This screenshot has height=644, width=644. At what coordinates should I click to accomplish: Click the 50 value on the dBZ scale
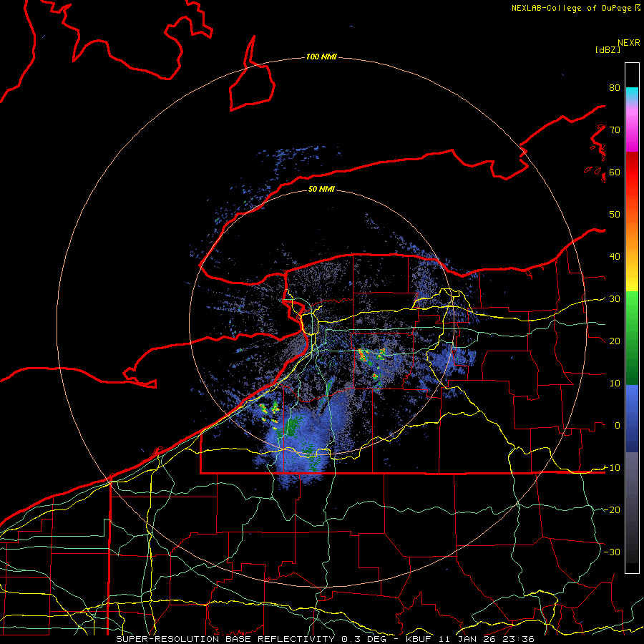(x=615, y=215)
